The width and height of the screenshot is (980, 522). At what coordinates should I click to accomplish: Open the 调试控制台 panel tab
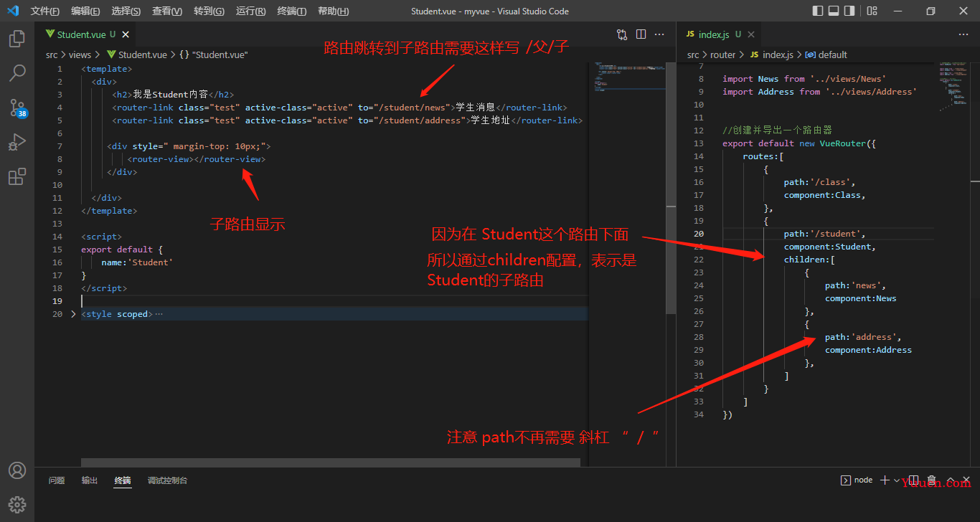167,480
